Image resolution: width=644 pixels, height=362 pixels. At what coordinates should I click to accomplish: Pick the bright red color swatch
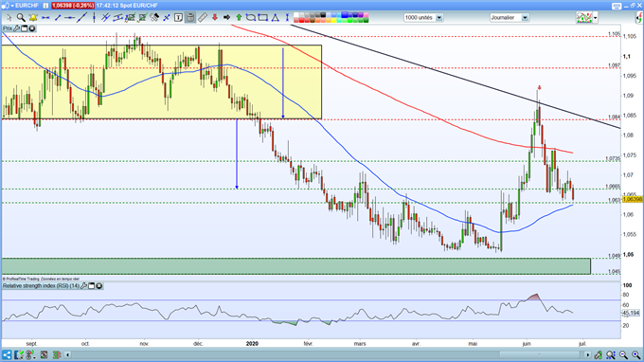coord(302,20)
